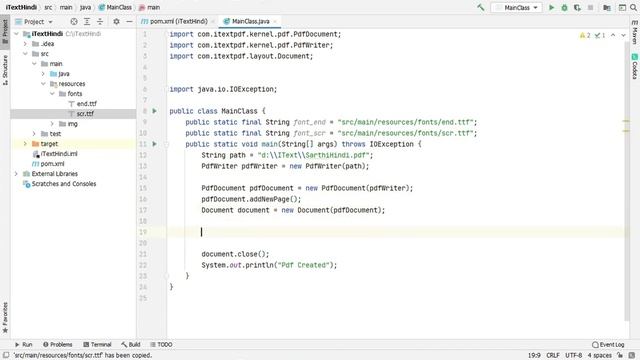Collapse the src folder

click(x=25, y=54)
